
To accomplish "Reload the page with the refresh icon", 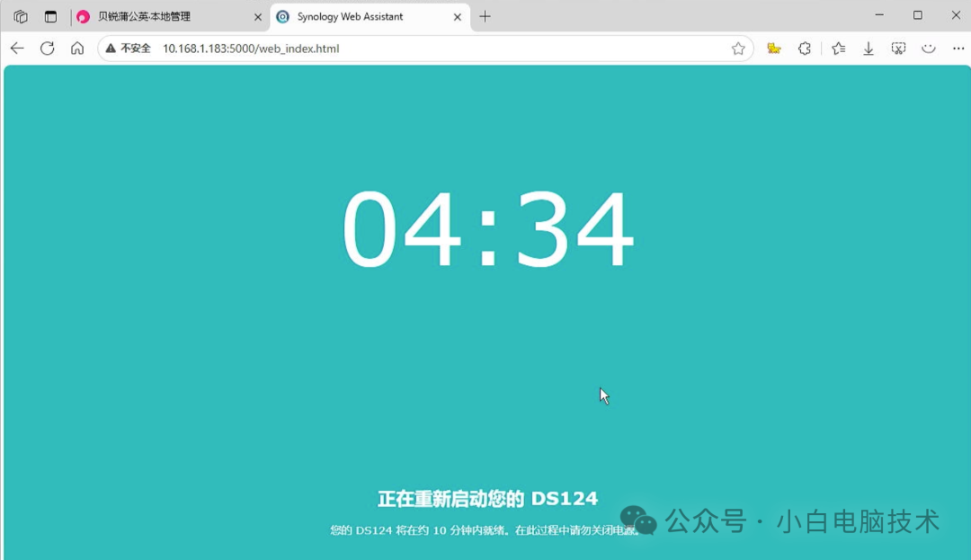I will click(x=48, y=48).
